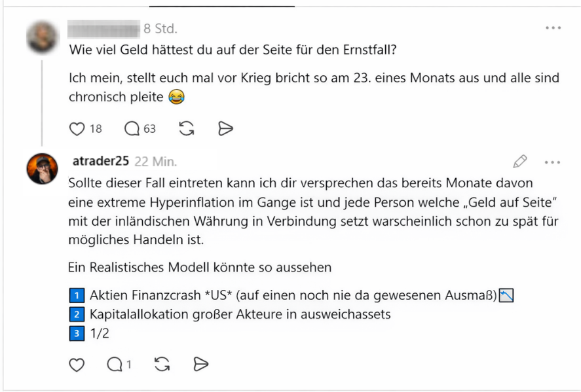Screen dimensions: 581x392
Task: Open the options menu on atrader25's reply
Action: coord(553,162)
